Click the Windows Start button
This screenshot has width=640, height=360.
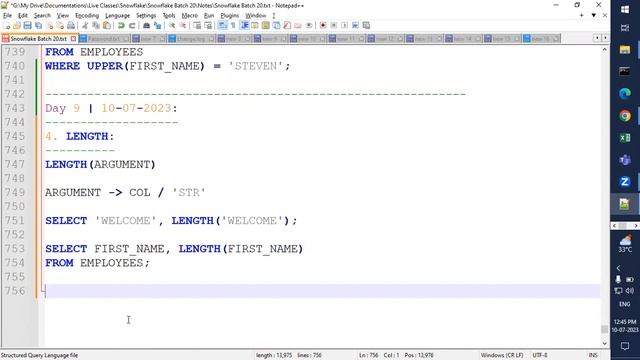[x=625, y=9]
